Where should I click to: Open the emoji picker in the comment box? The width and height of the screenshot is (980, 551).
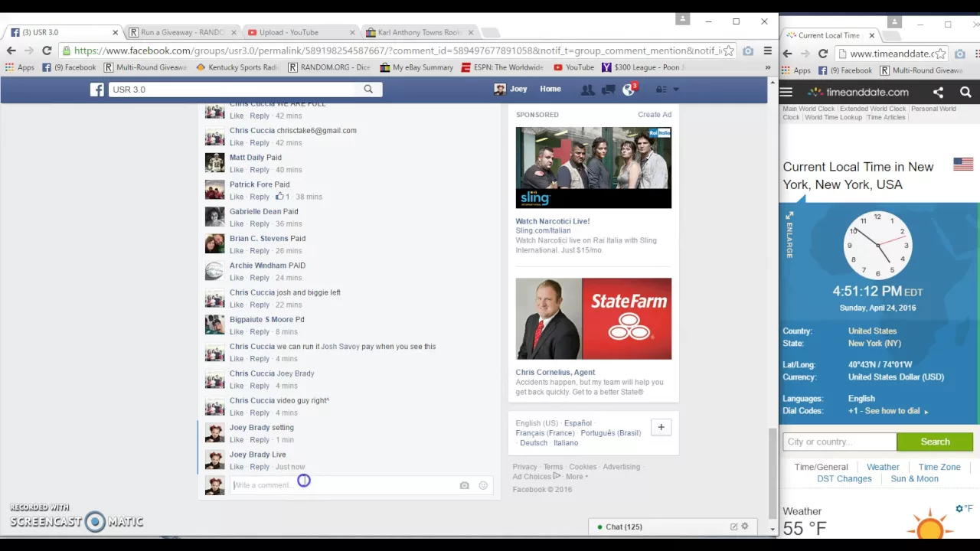(483, 485)
